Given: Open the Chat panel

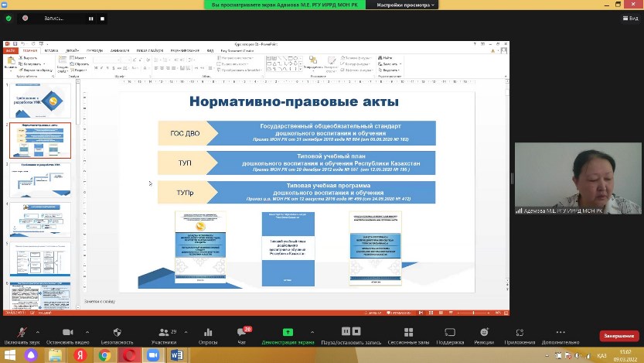Looking at the screenshot, I should [241, 332].
